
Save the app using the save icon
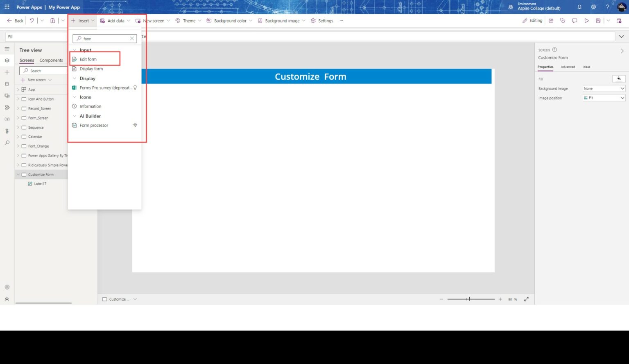tap(598, 20)
